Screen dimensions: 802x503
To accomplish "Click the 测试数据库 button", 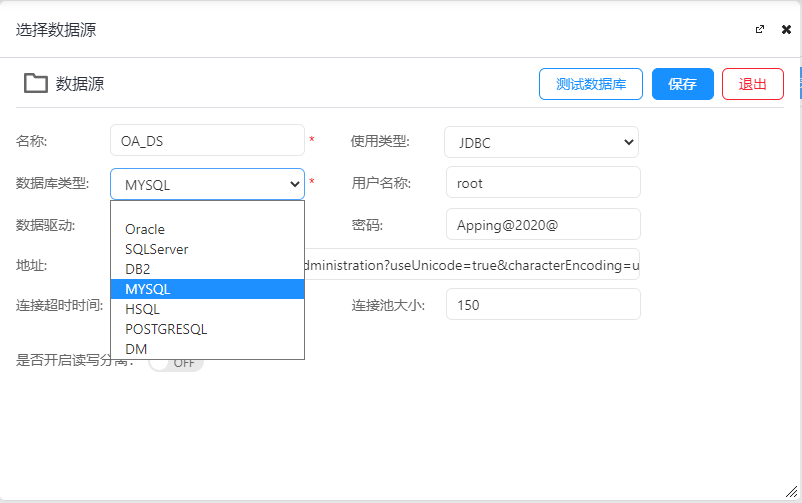I will point(591,84).
